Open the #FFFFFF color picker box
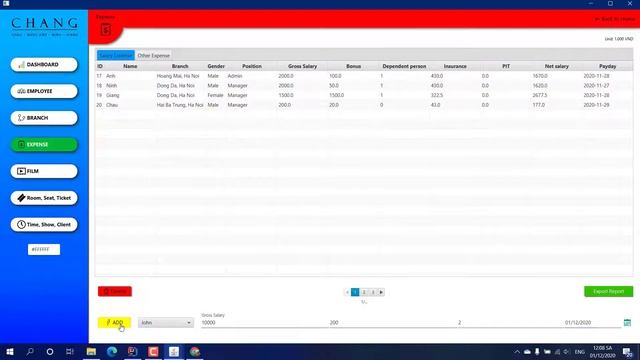This screenshot has width=640, height=360. click(x=44, y=249)
